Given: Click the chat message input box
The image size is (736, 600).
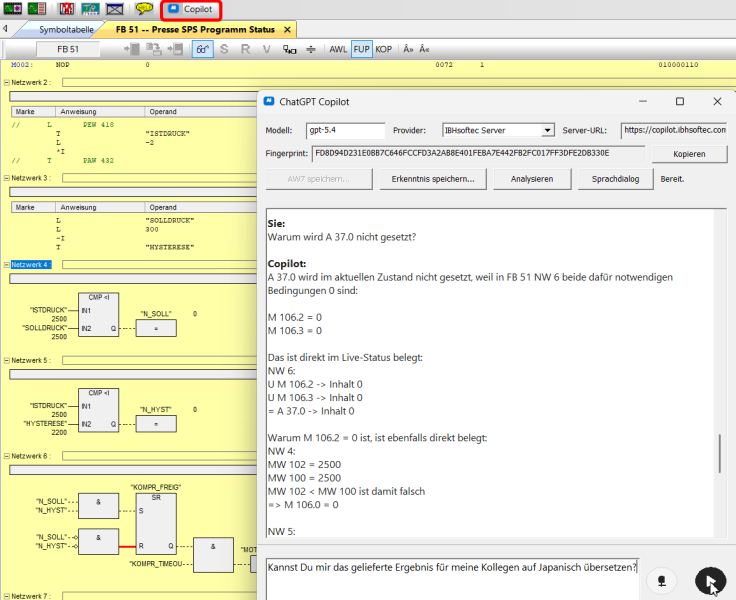Looking at the screenshot, I should (x=452, y=578).
